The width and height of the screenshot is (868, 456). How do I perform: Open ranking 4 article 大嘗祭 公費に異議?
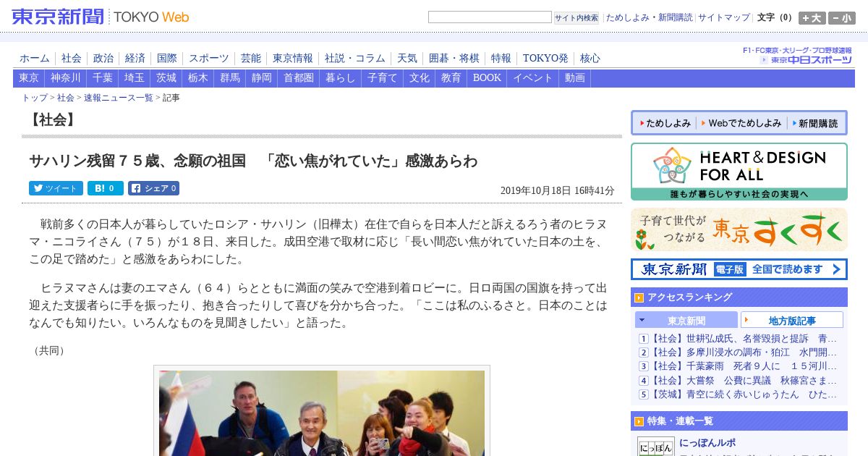pyautogui.click(x=744, y=381)
